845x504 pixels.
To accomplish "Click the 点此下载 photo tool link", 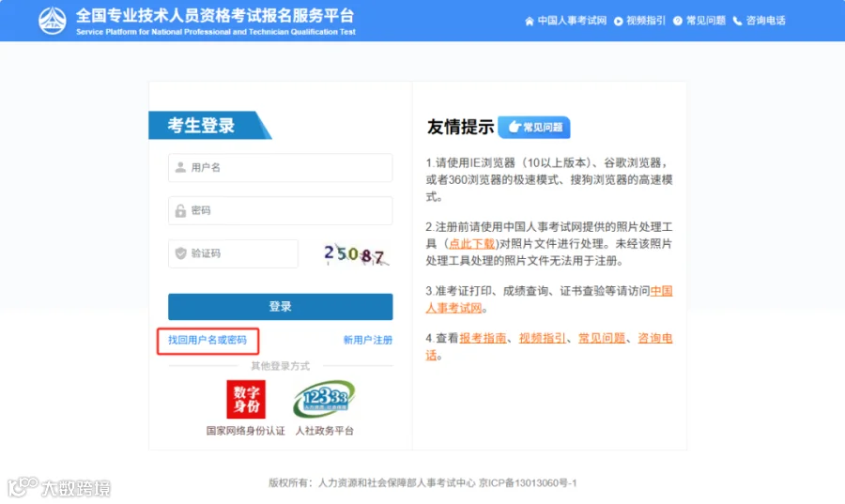I will pyautogui.click(x=471, y=244).
